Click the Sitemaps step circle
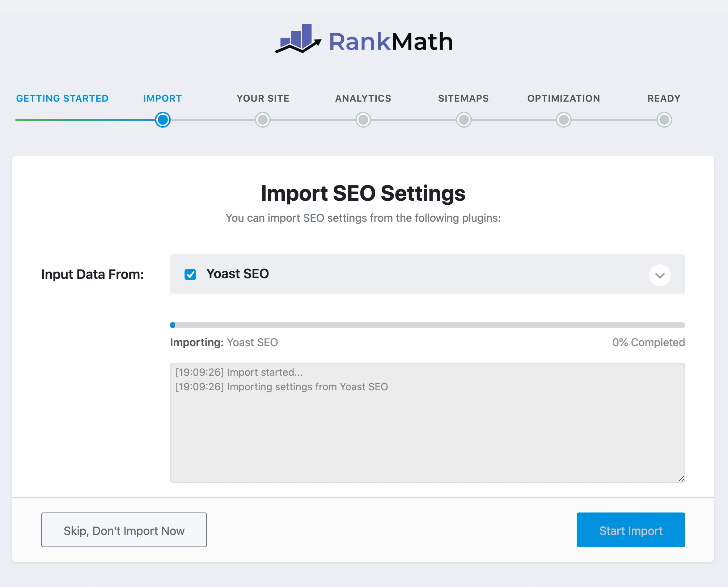Screen dimensions: 728x587 coord(464,120)
